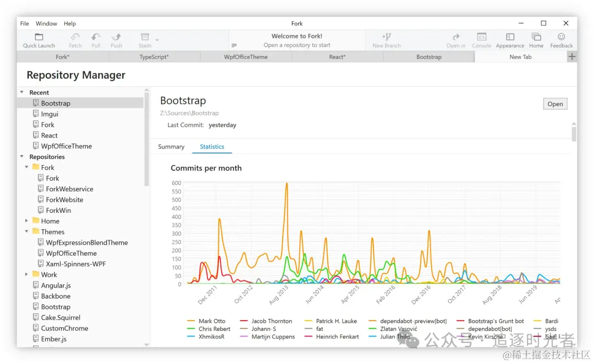Switch to the Fork* tab
This screenshot has width=594, height=364.
(63, 57)
